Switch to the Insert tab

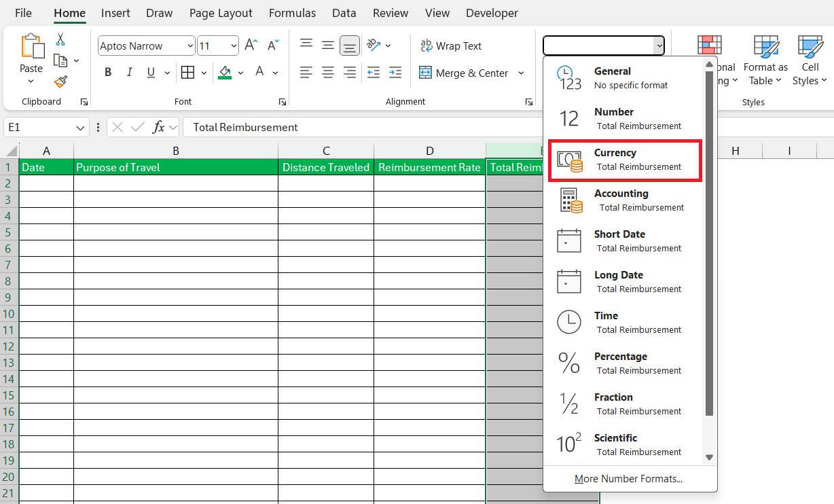[115, 13]
